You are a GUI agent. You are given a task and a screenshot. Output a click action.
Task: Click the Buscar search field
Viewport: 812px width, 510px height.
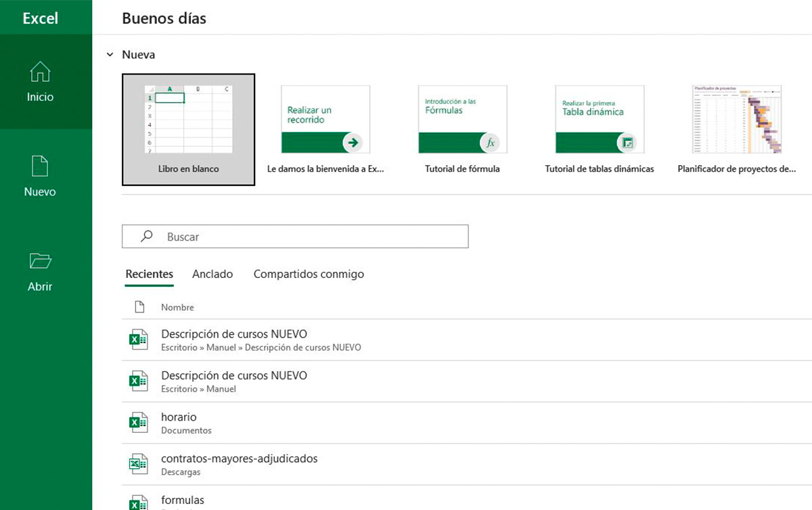coord(295,237)
